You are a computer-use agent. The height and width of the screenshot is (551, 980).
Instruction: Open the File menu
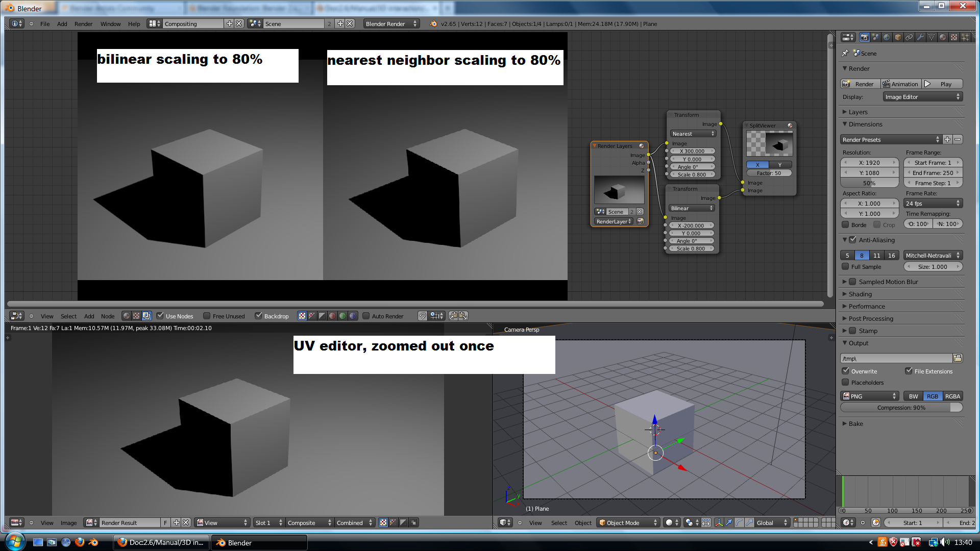click(x=45, y=23)
